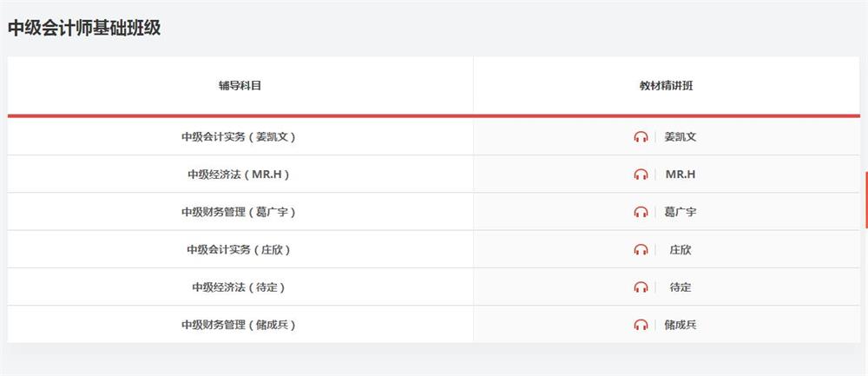Open 姜凯文 lecture link in 教材精讲班 column
The height and width of the screenshot is (376, 868).
pyautogui.click(x=681, y=137)
